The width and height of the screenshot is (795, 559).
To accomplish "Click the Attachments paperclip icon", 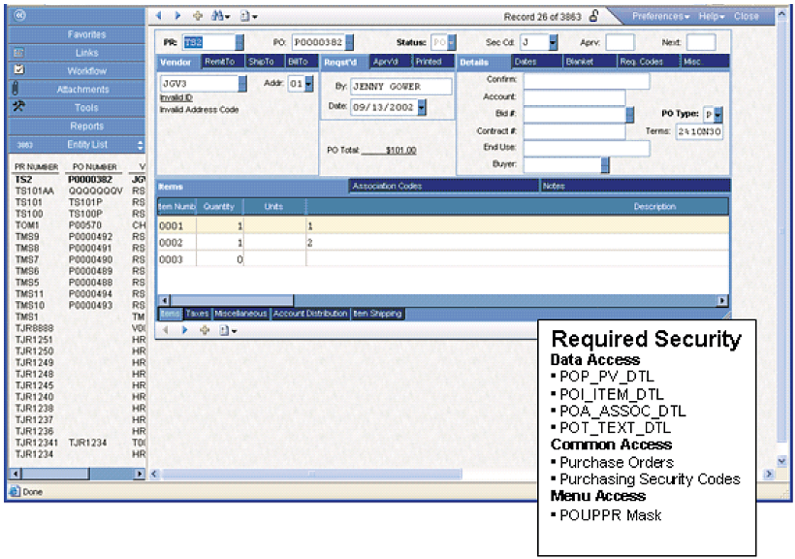I will [x=17, y=89].
